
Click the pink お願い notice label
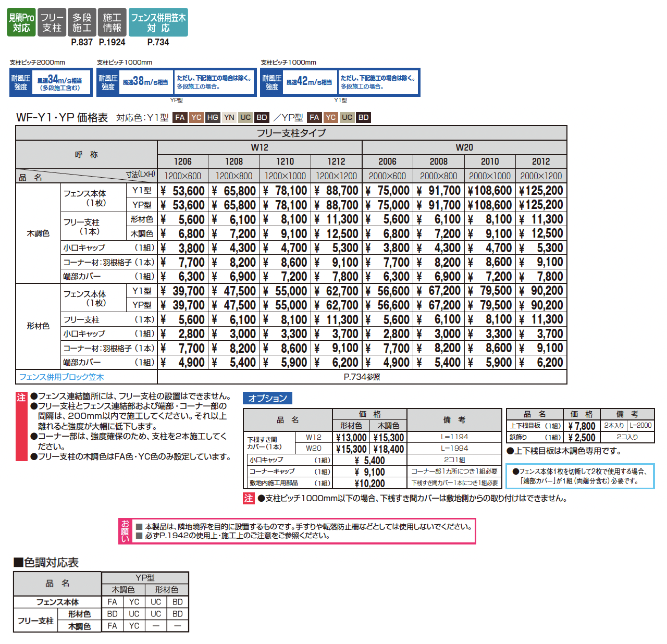(x=125, y=531)
